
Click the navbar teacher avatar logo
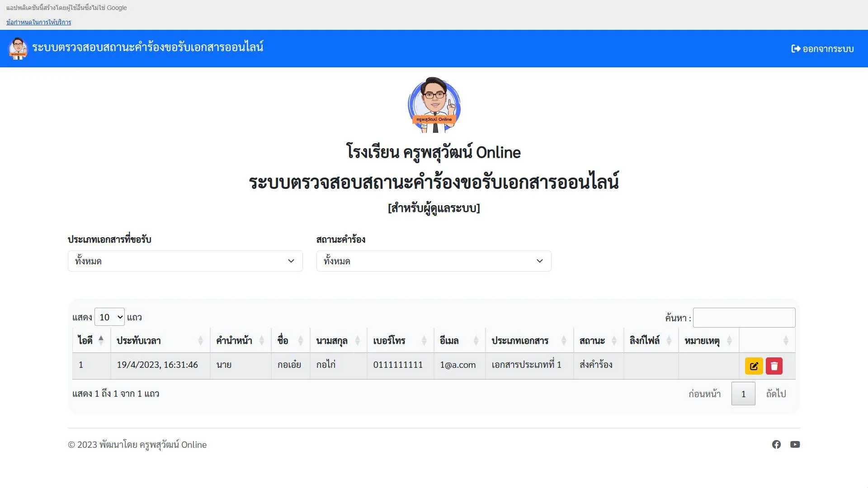click(x=18, y=48)
